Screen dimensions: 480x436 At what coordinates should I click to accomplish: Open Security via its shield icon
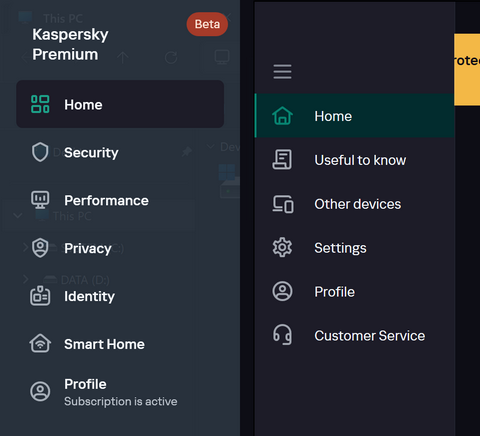40,152
